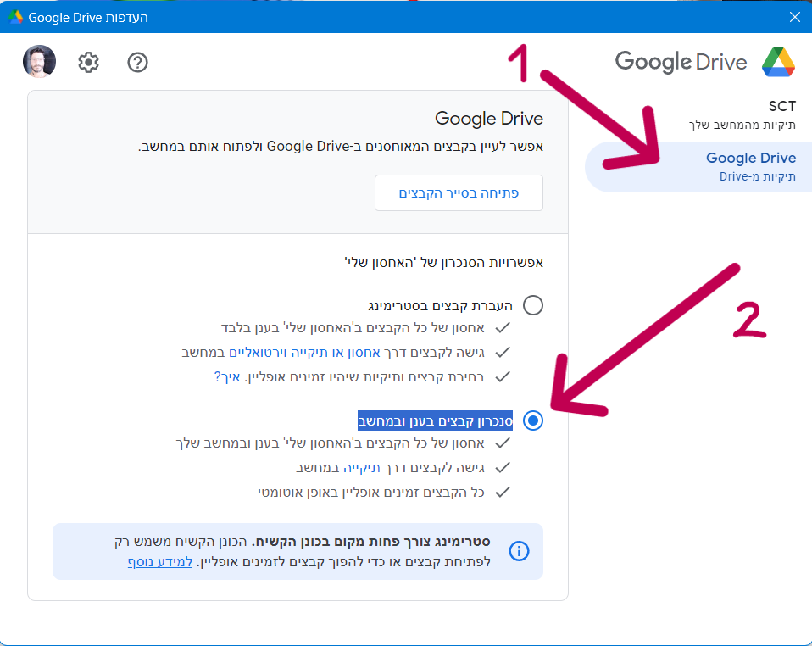Open the settings gear icon

tap(88, 62)
